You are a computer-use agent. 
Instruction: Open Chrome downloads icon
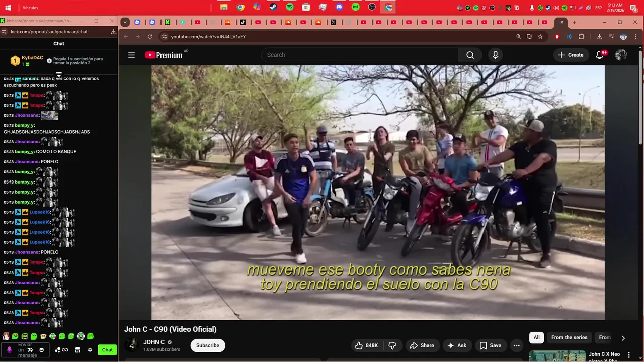point(599,37)
